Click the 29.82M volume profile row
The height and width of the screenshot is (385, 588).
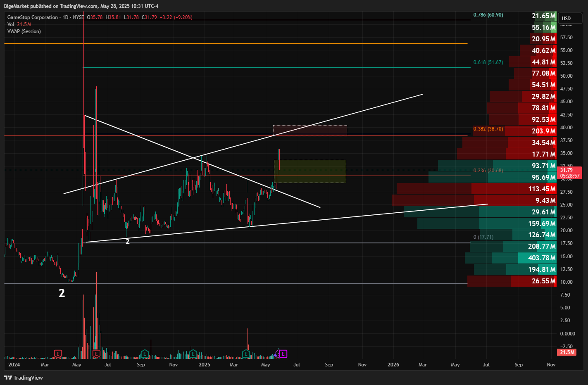(x=523, y=96)
